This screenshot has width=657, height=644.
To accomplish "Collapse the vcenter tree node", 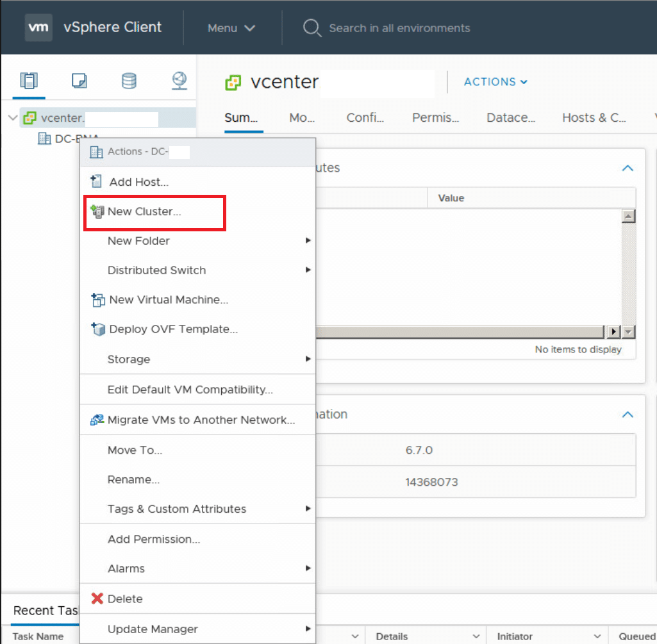I will (x=13, y=118).
